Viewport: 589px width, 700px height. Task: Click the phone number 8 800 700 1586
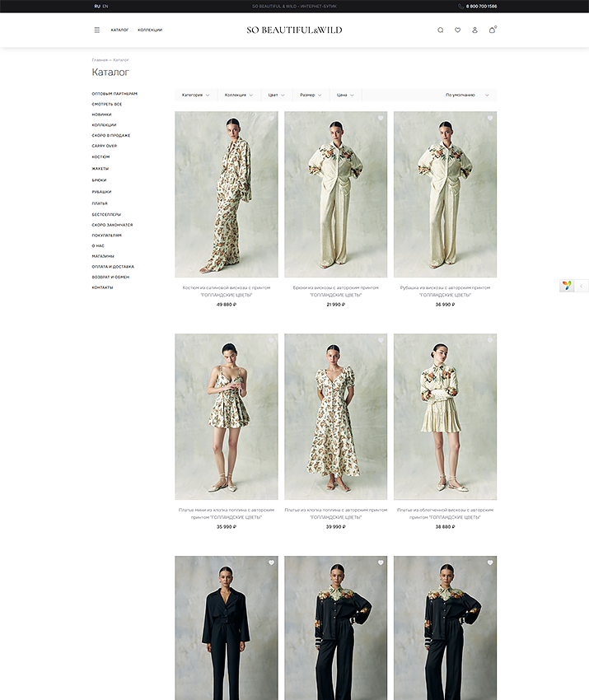point(481,6)
